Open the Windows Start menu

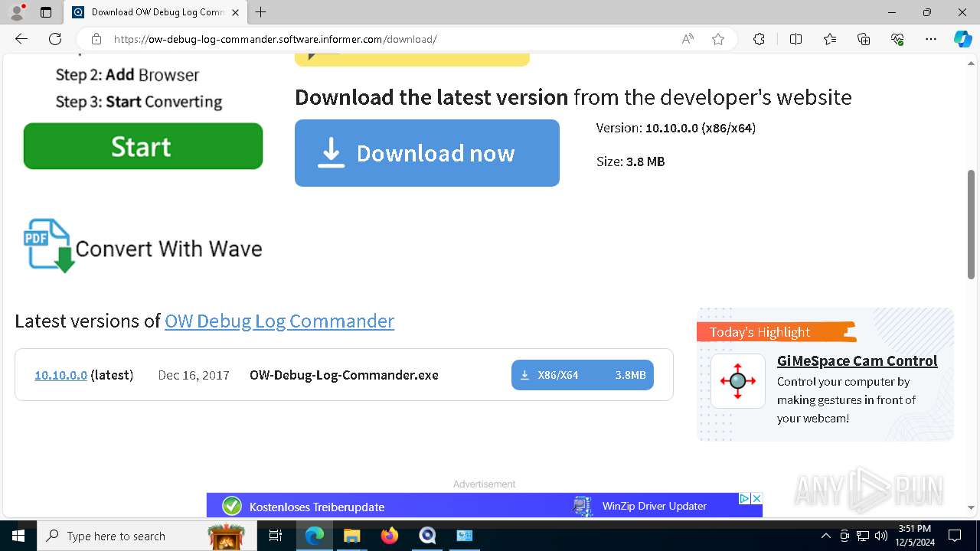tap(18, 536)
